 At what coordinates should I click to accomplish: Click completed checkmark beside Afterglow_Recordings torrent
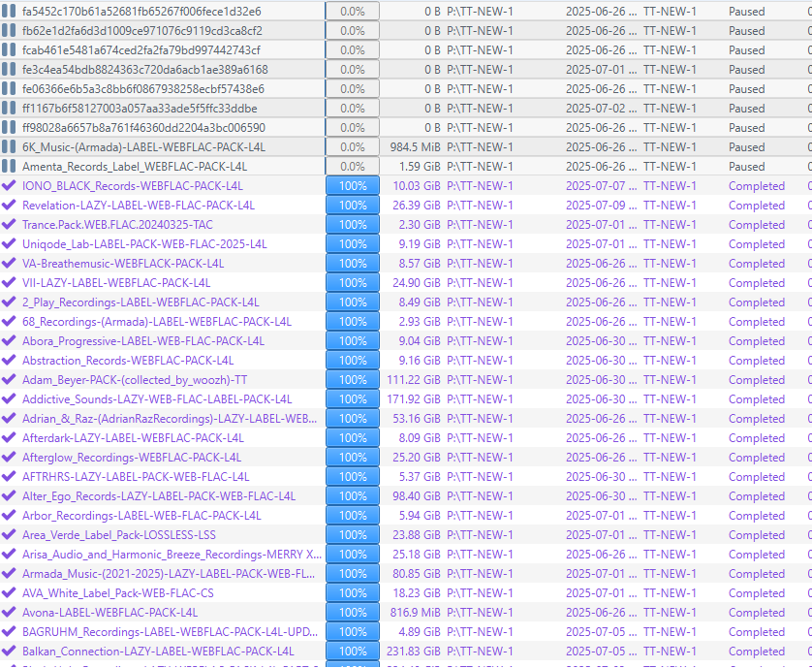click(9, 458)
